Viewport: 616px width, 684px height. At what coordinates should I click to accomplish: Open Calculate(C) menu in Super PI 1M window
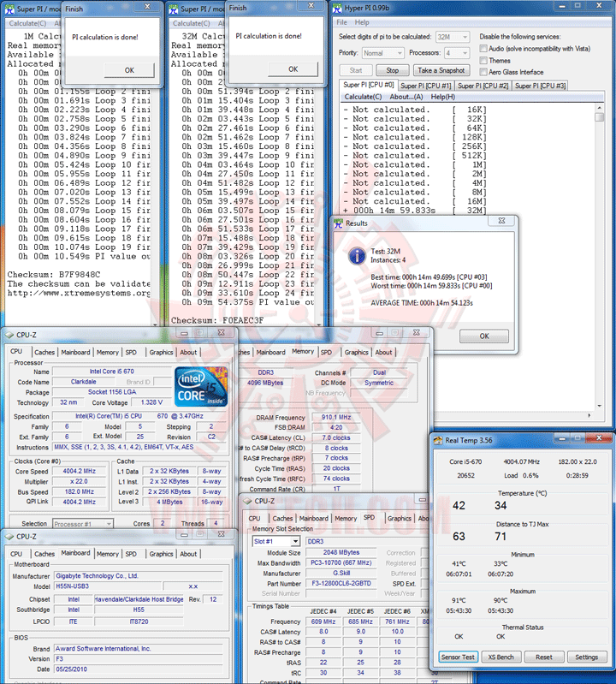(27, 24)
